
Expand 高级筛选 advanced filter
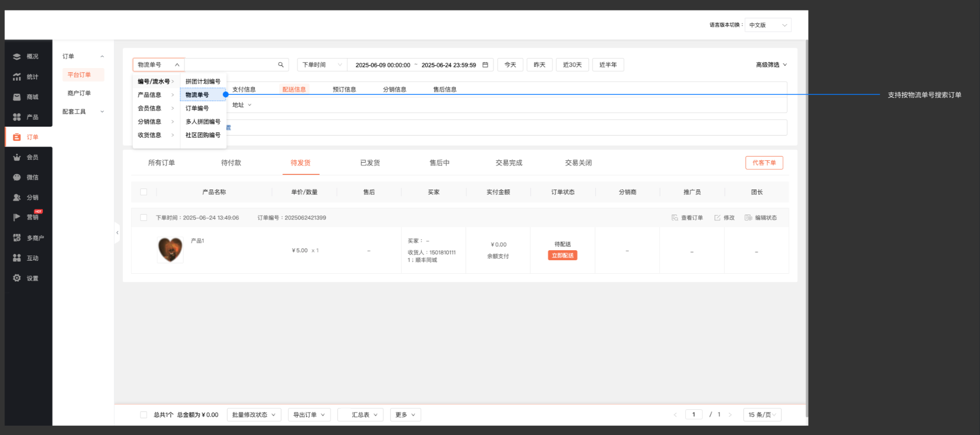pos(771,65)
